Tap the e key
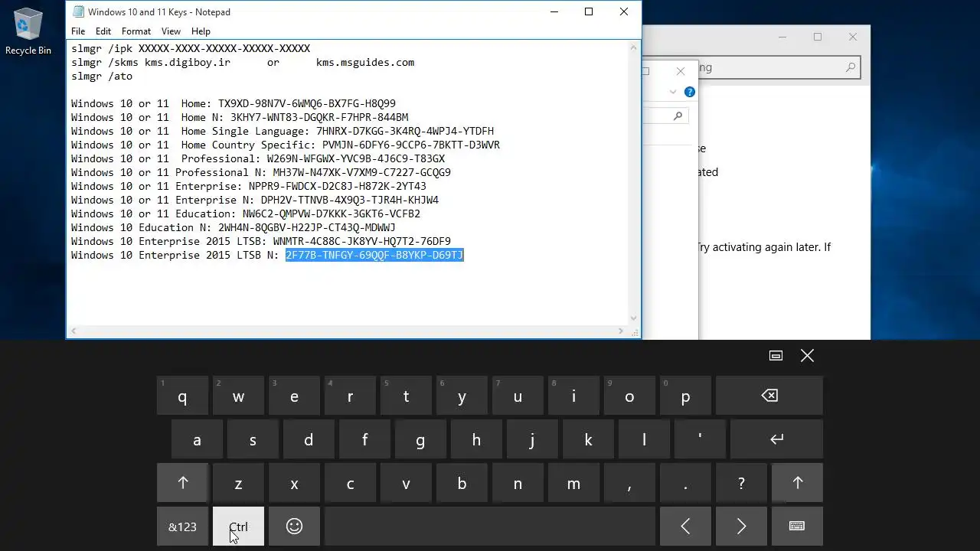The width and height of the screenshot is (980, 551). click(294, 396)
